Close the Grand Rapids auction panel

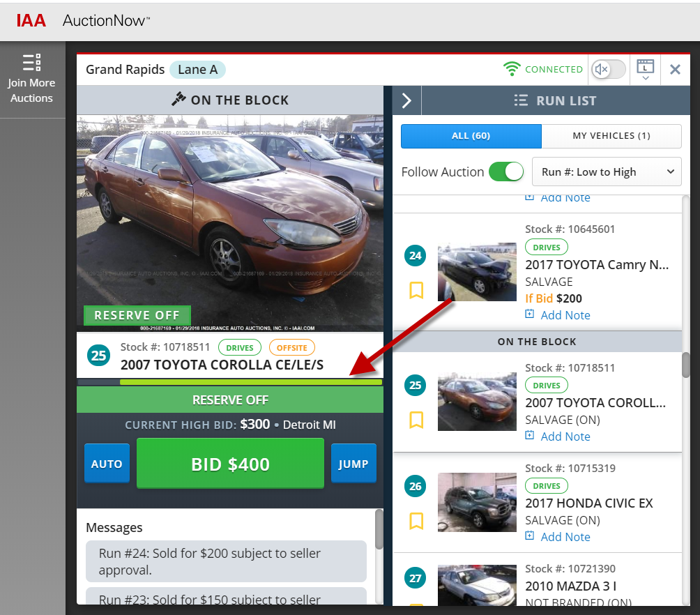pos(675,69)
